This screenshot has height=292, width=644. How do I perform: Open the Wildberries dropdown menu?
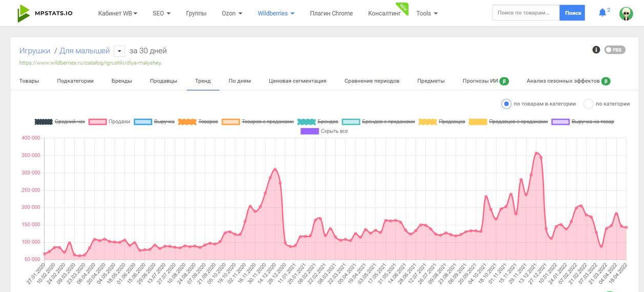[x=276, y=13]
